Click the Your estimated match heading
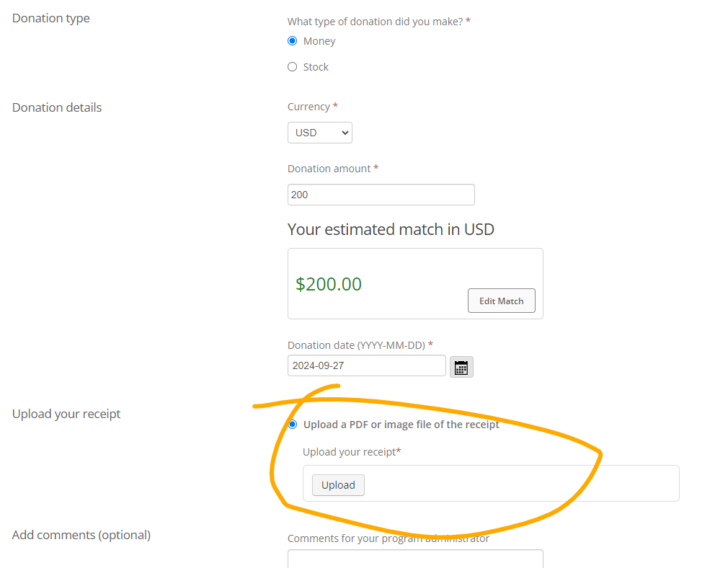728x568 pixels. [391, 229]
